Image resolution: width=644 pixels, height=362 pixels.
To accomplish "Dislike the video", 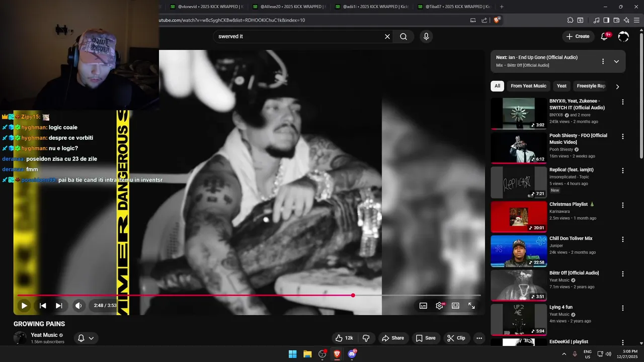I will pos(366,338).
